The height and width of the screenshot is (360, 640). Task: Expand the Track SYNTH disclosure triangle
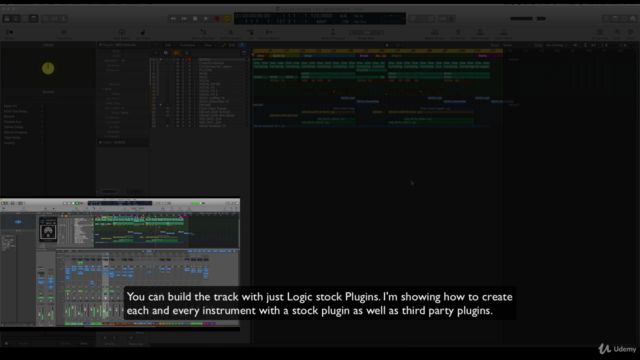tap(100, 142)
